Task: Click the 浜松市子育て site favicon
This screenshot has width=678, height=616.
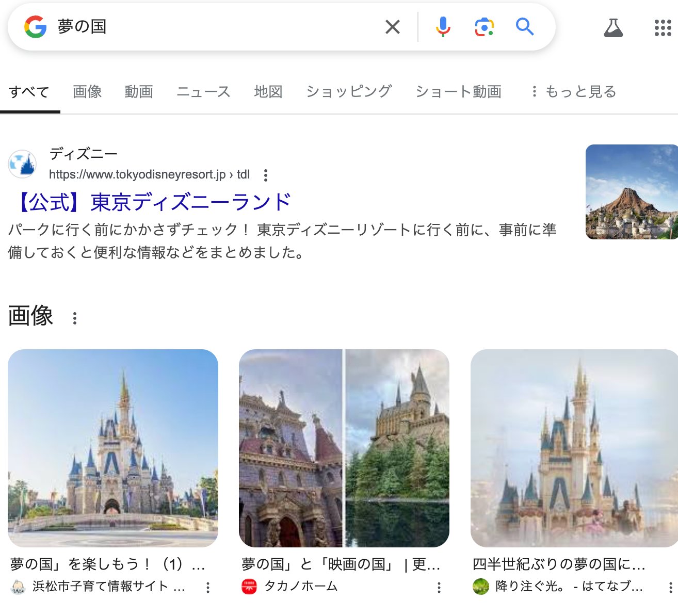Action: (x=18, y=587)
